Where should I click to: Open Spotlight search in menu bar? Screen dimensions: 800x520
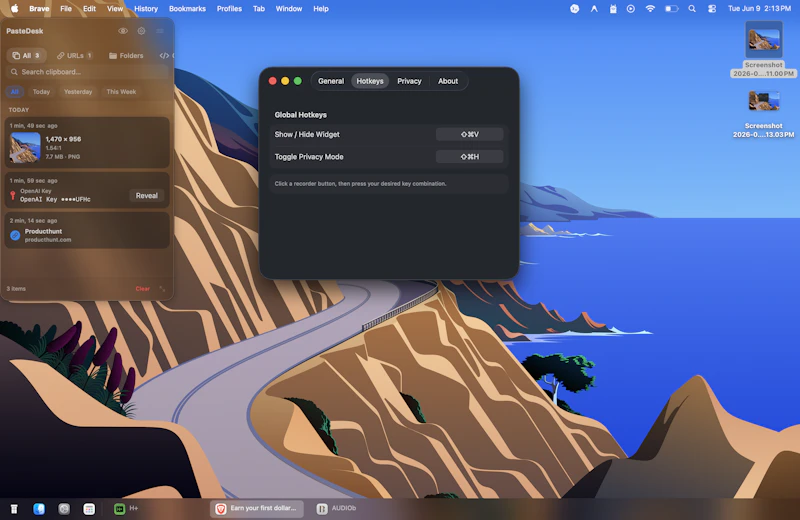point(692,9)
